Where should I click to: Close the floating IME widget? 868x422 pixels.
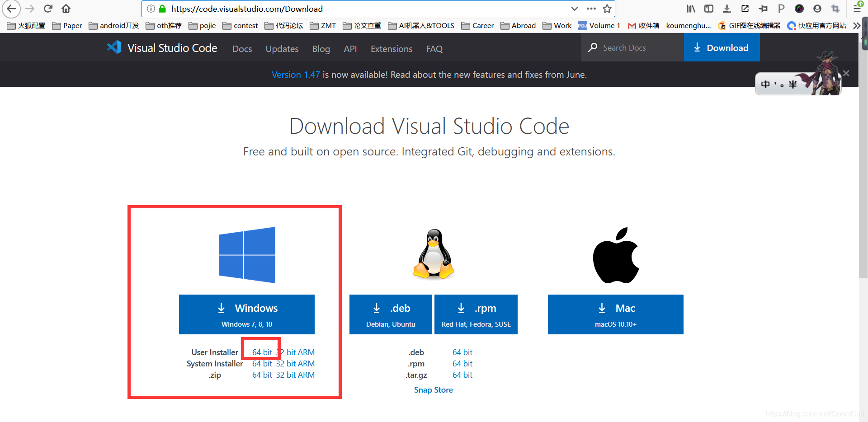coord(846,73)
